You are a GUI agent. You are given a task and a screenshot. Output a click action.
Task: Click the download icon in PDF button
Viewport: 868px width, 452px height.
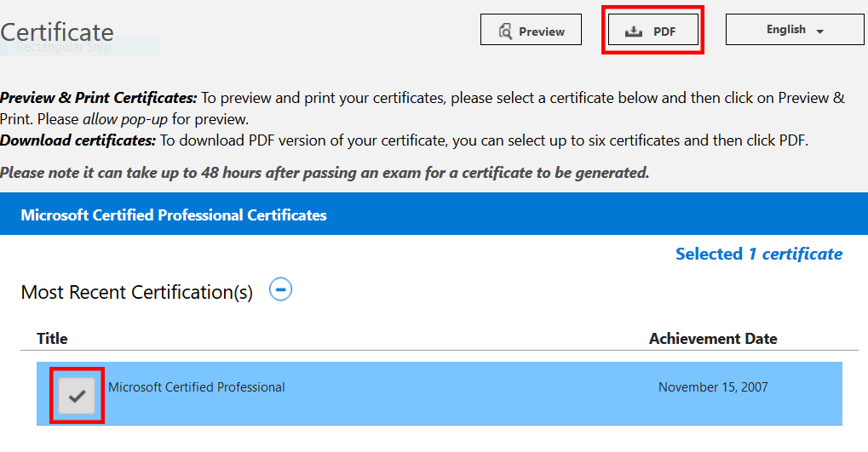coord(633,31)
